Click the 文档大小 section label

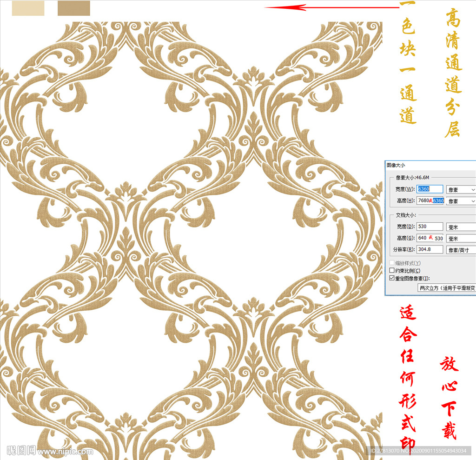tap(405, 215)
